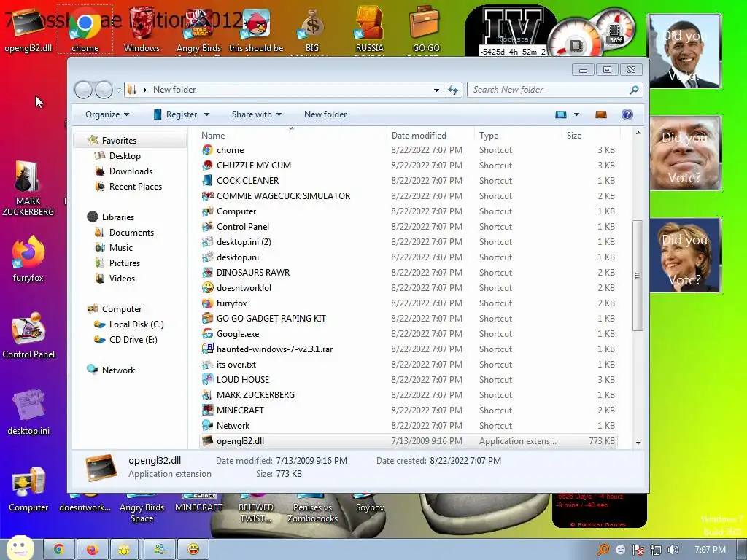Viewport: 747px width, 560px height.
Task: Click the volume icon in system tray
Action: 673,550
